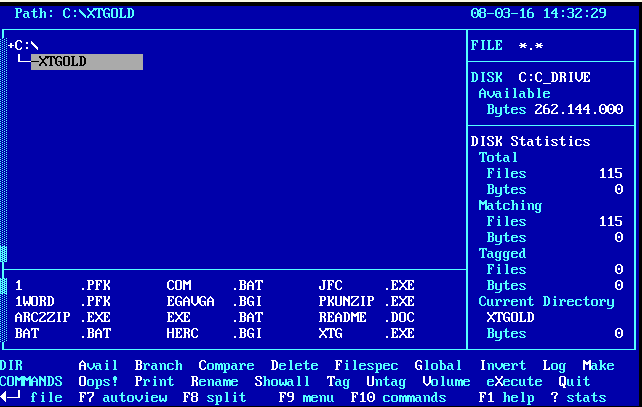
Task: Select the README.DOC file
Action: [x=366, y=317]
